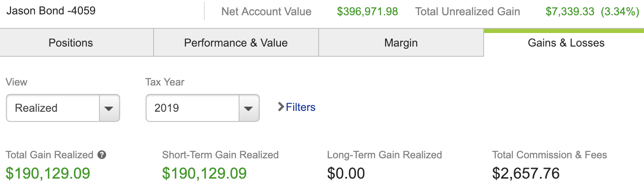Viewport: 644px width, 193px height.
Task: Click the chevron arrow next to Filters
Action: pyautogui.click(x=281, y=107)
